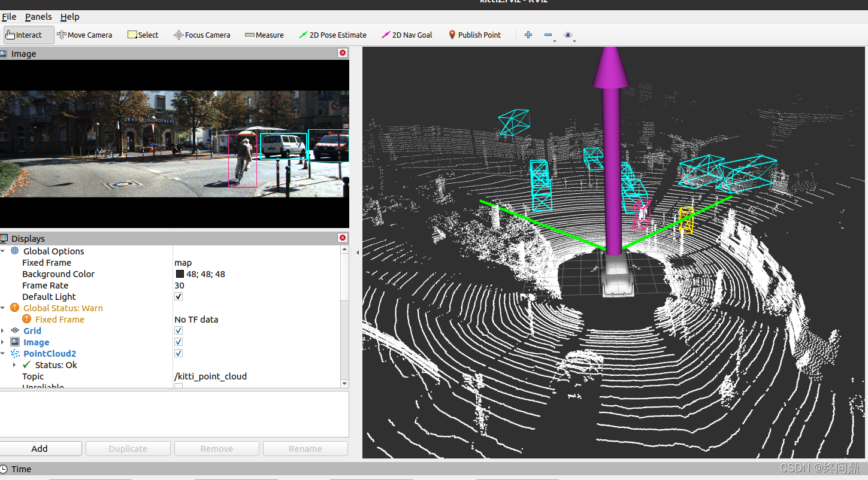Viewport: 868px width, 480px height.
Task: Click the PointCloud2 display icon
Action: (15, 353)
